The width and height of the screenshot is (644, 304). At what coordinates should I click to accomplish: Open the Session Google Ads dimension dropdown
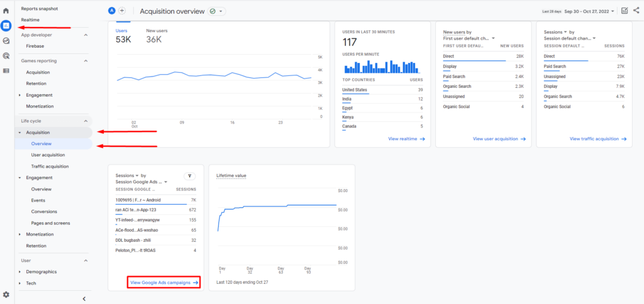(142, 182)
